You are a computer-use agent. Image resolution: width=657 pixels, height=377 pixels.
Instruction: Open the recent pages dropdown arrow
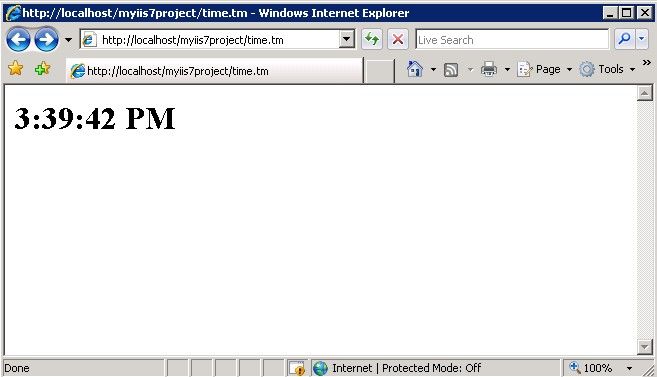pos(68,40)
